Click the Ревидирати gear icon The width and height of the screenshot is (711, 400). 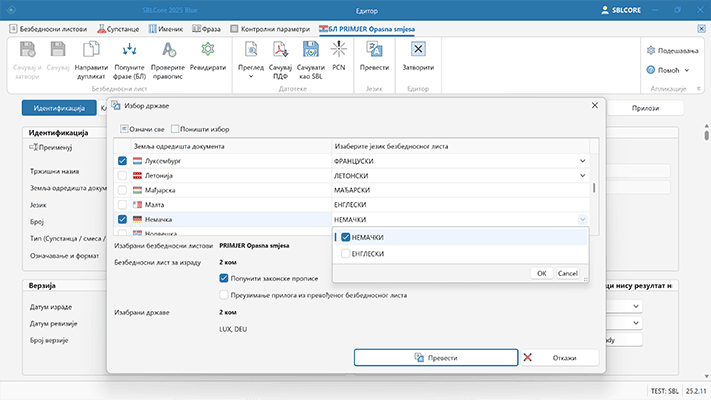tap(208, 49)
